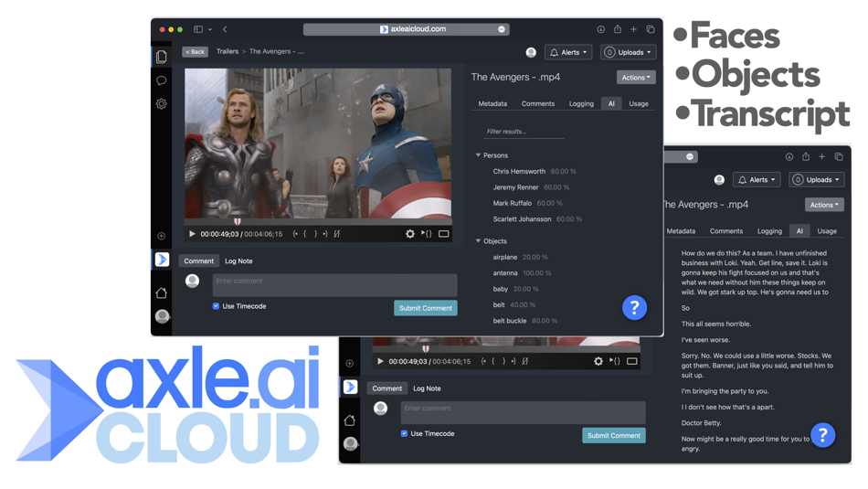Open the Actions dropdown in back window
Screen dimensions: 868x489
[x=824, y=205]
